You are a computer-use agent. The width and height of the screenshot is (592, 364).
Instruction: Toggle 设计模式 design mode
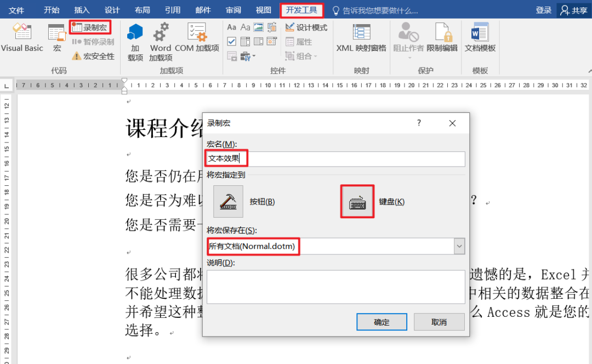(306, 27)
